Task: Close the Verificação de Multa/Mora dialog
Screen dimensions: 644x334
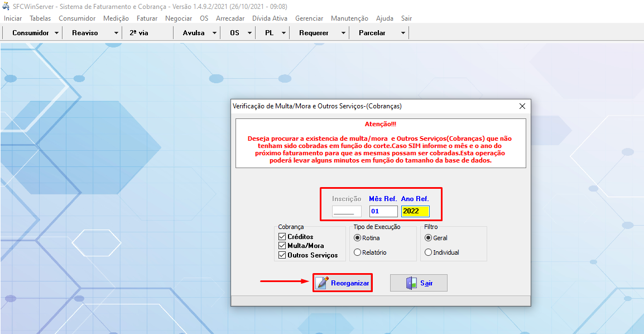Action: coord(522,106)
